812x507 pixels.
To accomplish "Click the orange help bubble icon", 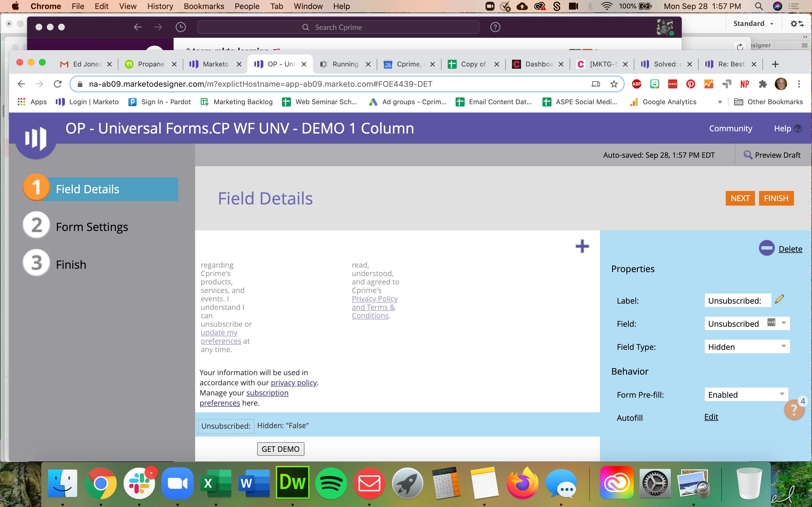I will (794, 410).
